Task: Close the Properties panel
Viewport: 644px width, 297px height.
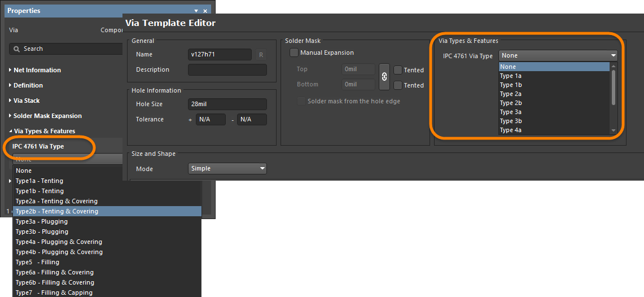Action: [205, 11]
